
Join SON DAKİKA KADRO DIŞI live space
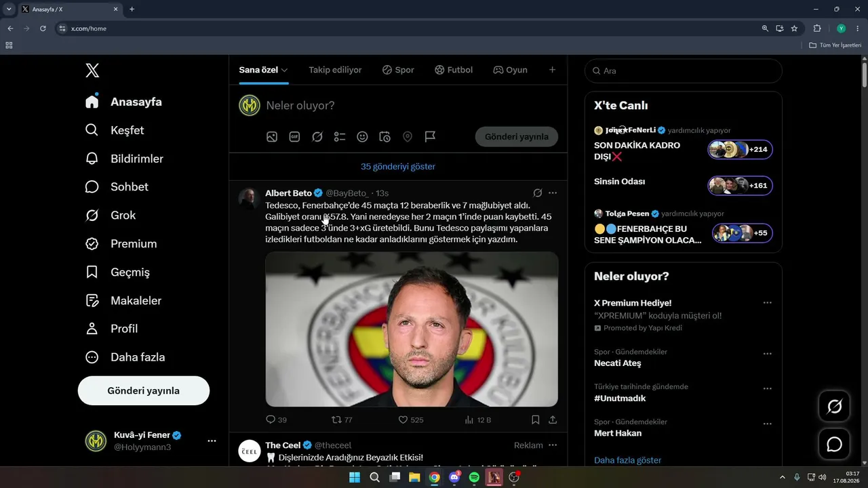(684, 144)
